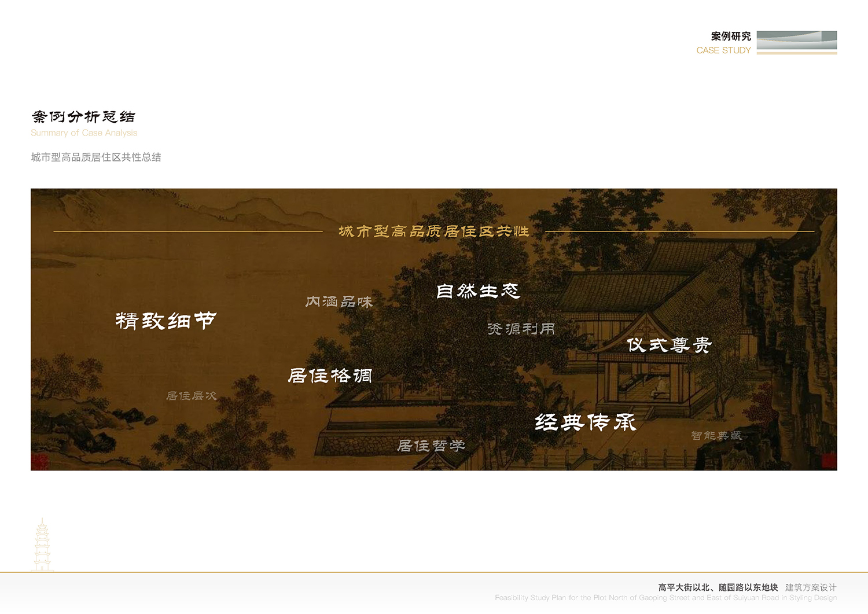Click the English footer line "Feasibility Study Plan…"

click(x=666, y=598)
